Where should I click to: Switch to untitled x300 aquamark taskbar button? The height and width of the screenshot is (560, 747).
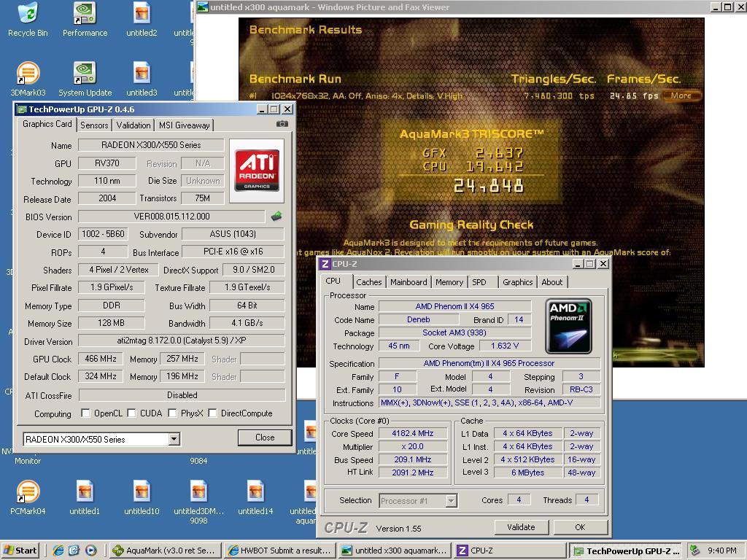point(395,551)
